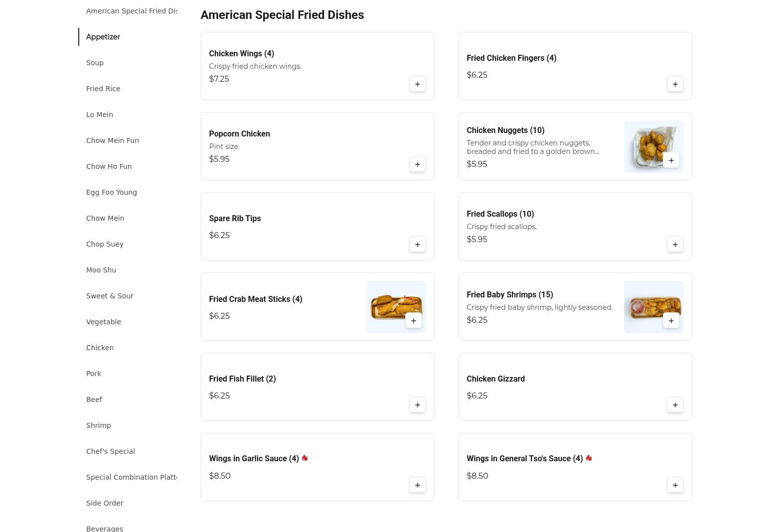Click plus button for Popcorn Chicken
The height and width of the screenshot is (532, 770).
[417, 164]
